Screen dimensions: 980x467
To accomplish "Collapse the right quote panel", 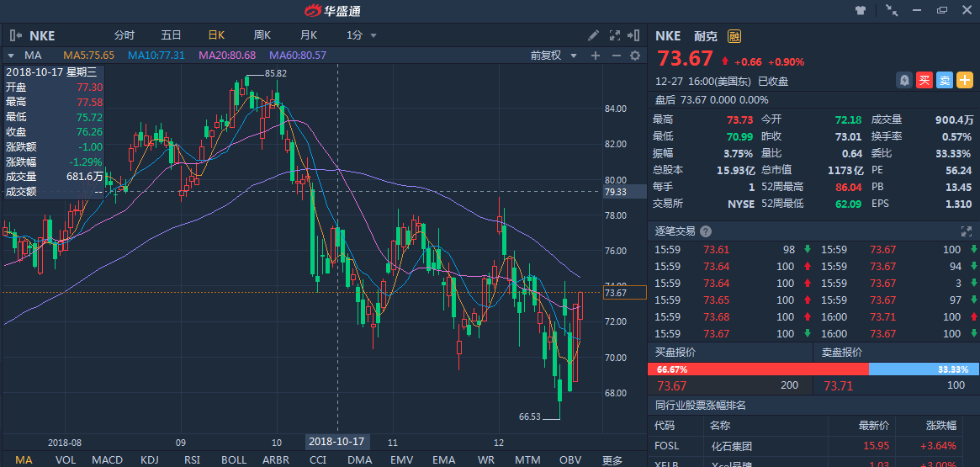I will 634,35.
